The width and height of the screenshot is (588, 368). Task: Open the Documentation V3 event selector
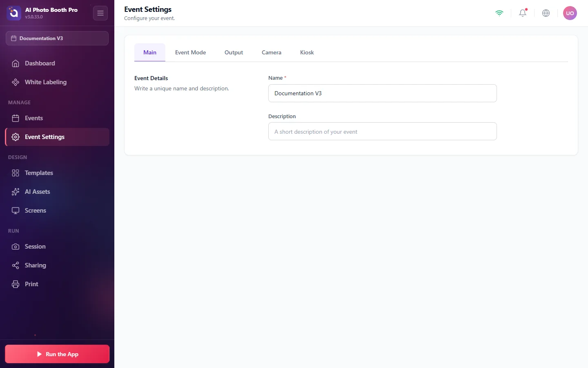[x=57, y=38]
